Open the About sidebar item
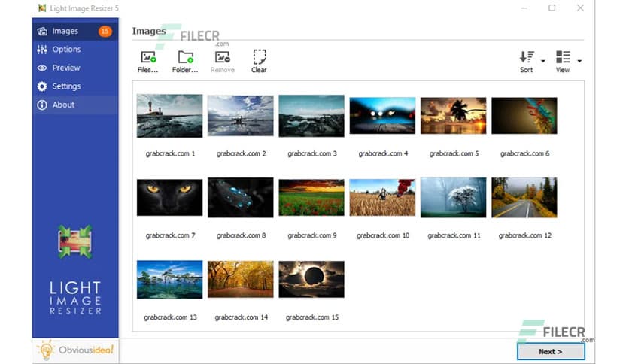Image resolution: width=629 pixels, height=364 pixels. [75, 105]
